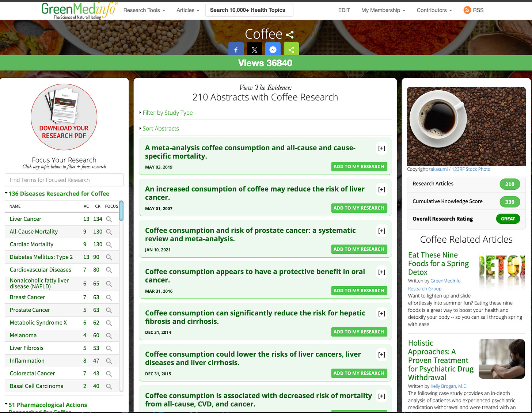Click Metabolic Syndrome X magnifier
This screenshot has width=532, height=413.
click(109, 323)
